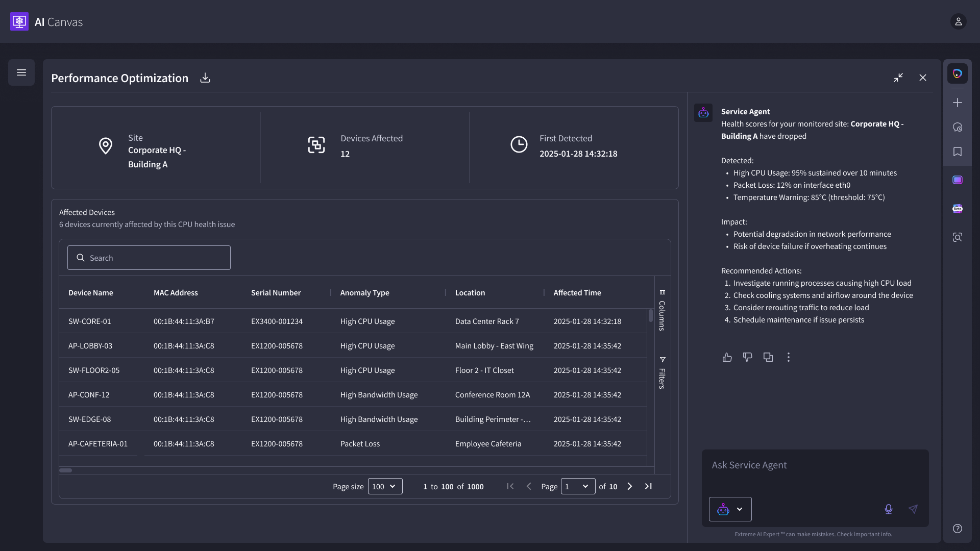Open the Columns side panel tab

tap(662, 310)
